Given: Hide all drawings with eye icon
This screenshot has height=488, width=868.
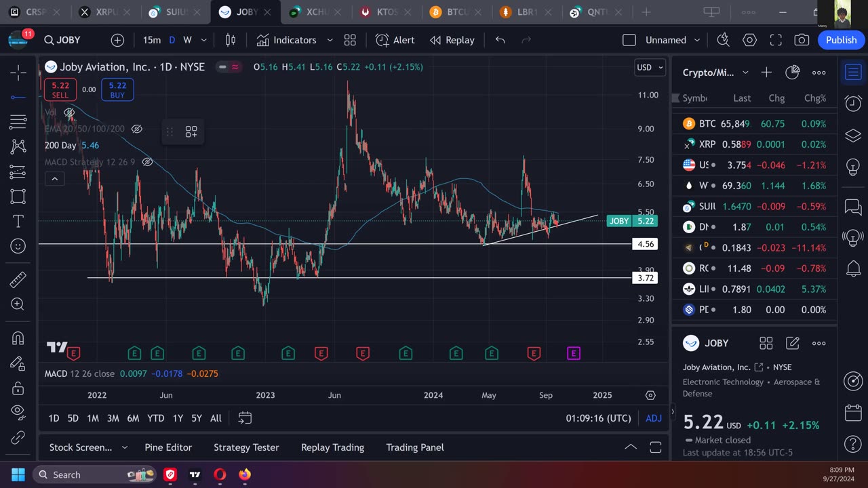Looking at the screenshot, I should (x=18, y=412).
